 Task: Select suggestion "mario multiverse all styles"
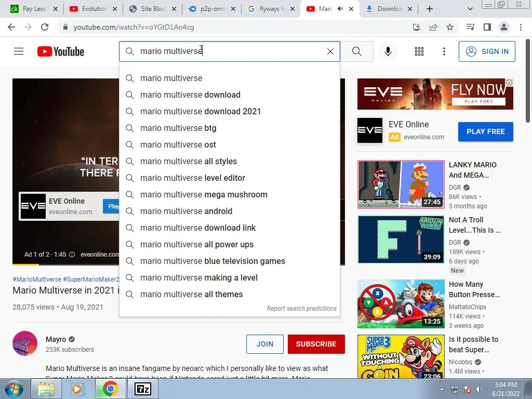point(229,161)
